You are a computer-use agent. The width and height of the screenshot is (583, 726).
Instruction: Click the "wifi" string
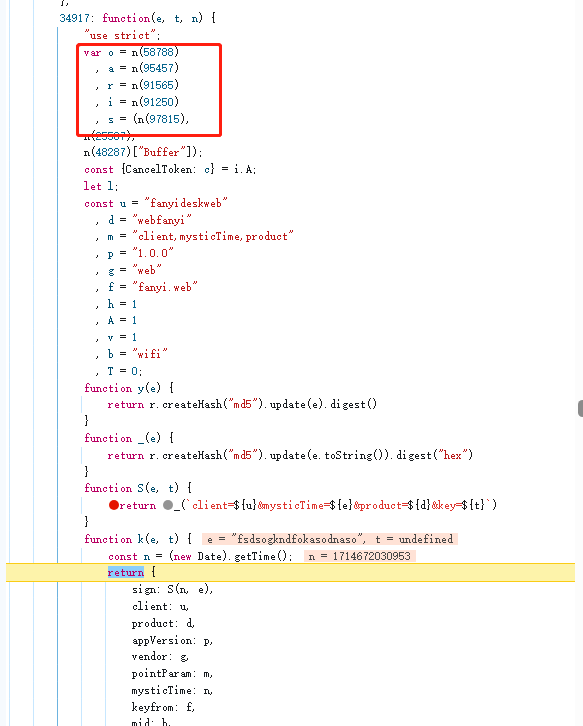[150, 354]
